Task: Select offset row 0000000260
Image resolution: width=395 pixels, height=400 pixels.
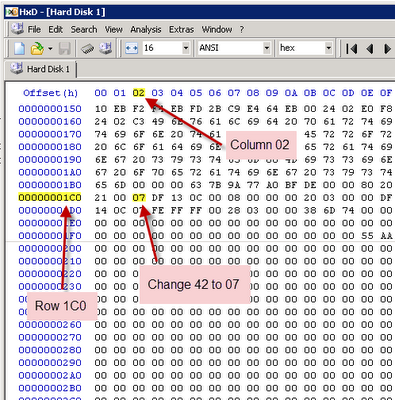Action: (50, 325)
